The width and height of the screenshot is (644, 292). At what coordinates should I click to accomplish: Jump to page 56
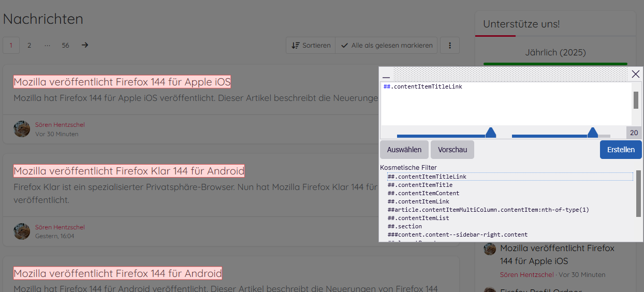65,45
